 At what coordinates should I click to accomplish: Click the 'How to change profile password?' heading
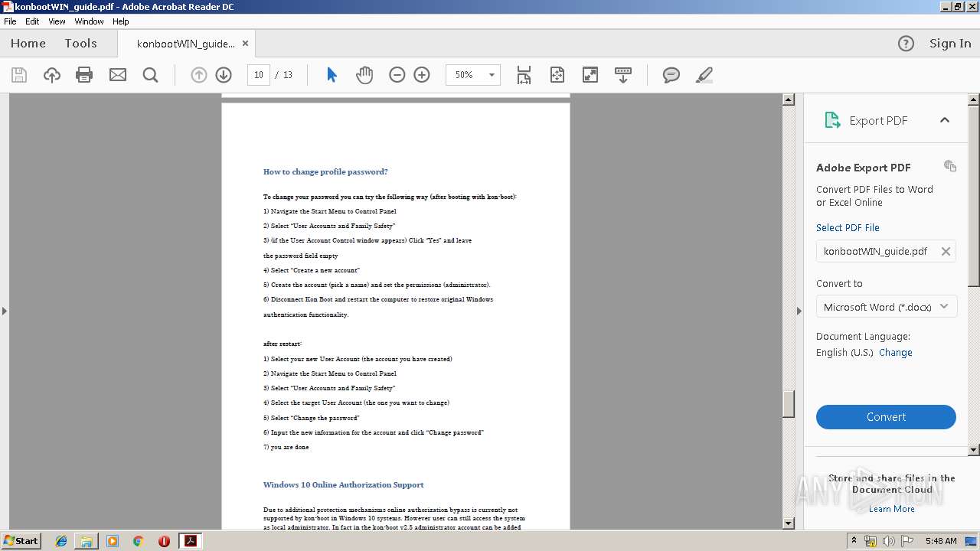pos(325,171)
